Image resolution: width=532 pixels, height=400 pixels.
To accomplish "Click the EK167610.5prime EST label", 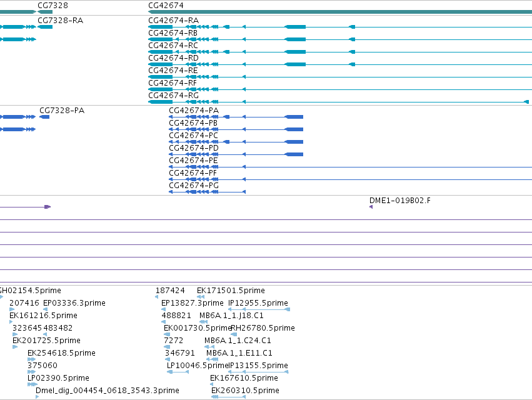I will point(244,378).
